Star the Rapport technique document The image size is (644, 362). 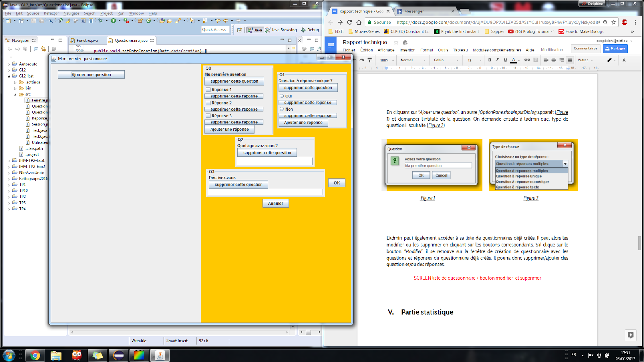(396, 42)
